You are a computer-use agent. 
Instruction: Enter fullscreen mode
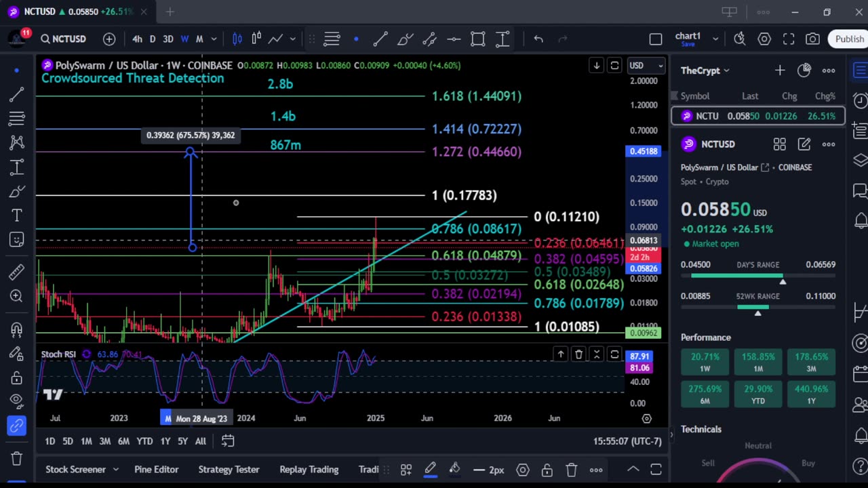789,39
